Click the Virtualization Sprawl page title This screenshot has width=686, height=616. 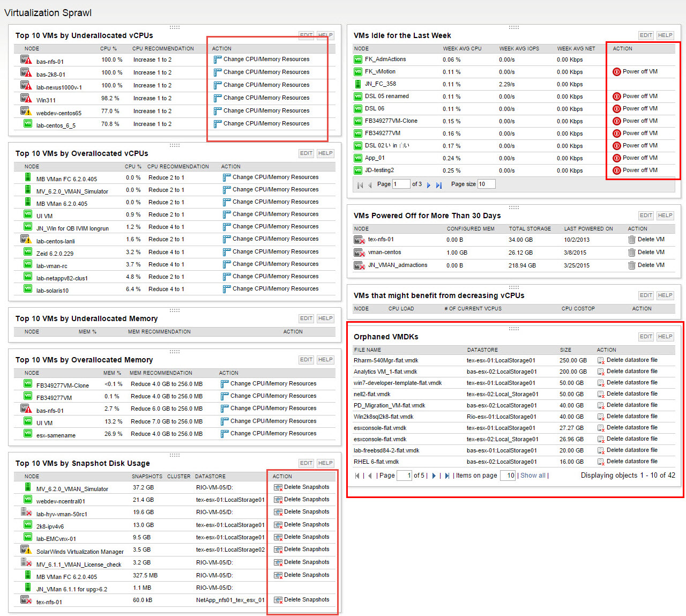[48, 13]
